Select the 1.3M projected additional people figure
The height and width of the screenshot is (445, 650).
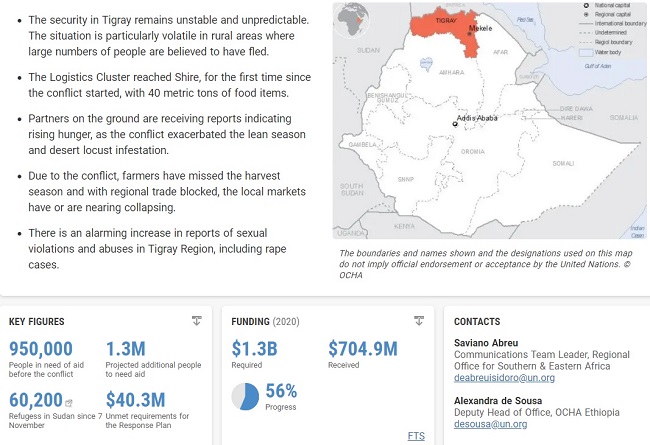(x=126, y=349)
